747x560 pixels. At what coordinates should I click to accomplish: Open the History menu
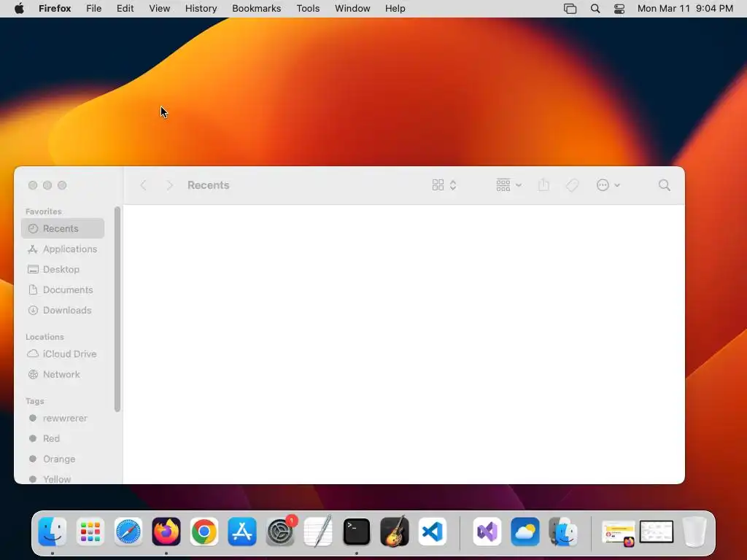click(201, 9)
